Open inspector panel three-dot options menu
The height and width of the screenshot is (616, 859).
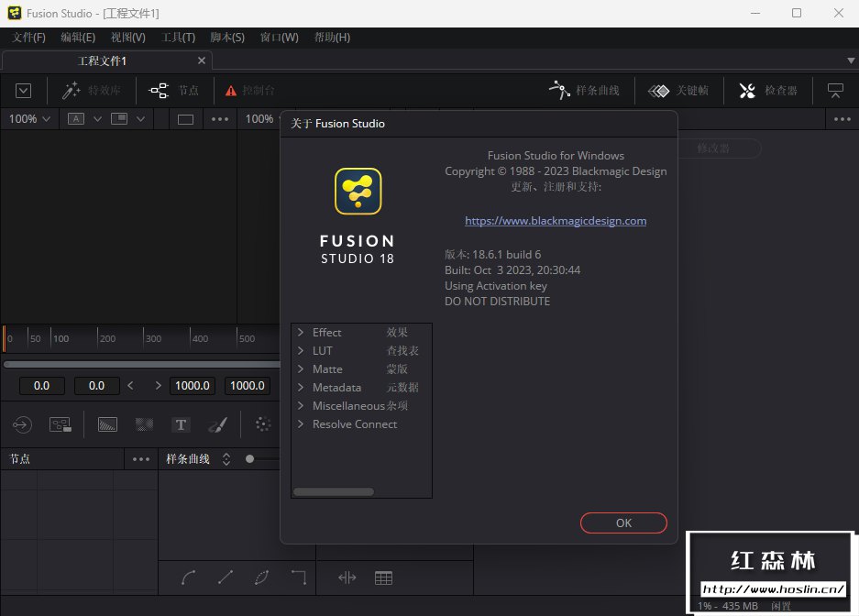(842, 119)
